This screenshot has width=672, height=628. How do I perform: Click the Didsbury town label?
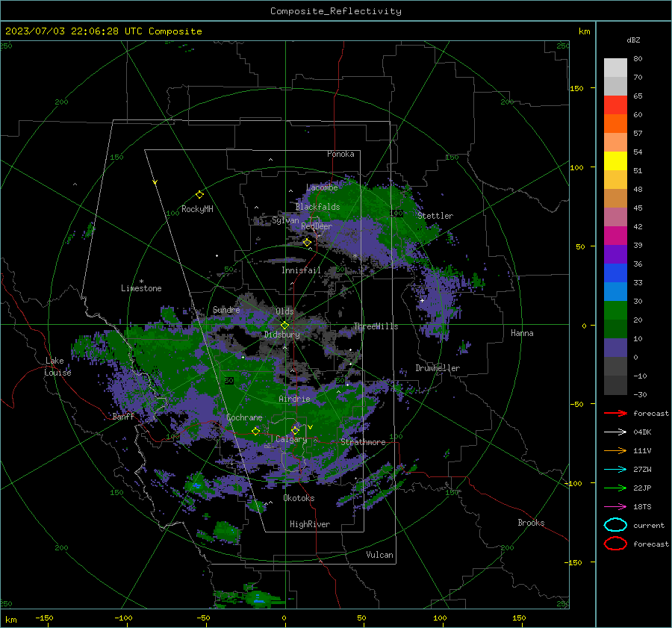[x=281, y=335]
